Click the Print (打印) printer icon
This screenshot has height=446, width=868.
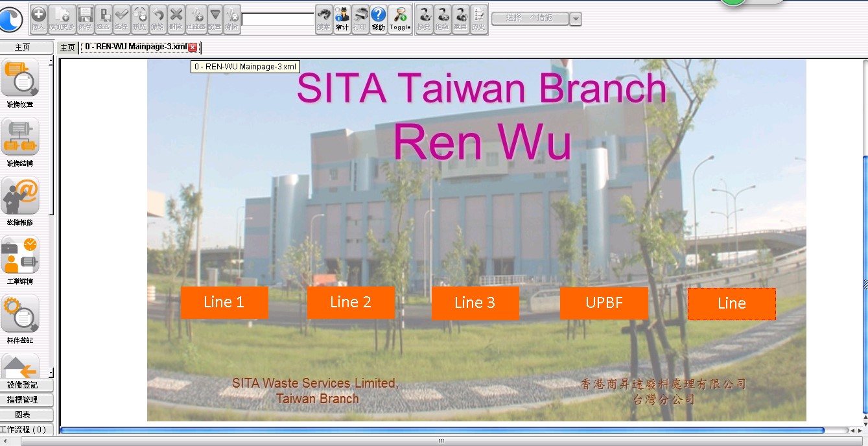pos(360,19)
